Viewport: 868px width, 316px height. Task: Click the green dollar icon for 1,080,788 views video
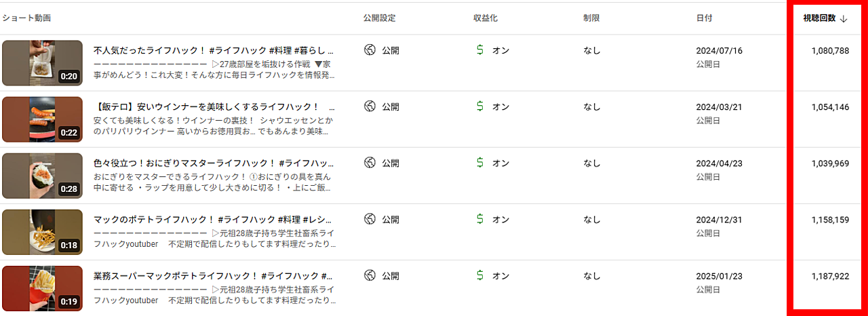pyautogui.click(x=480, y=50)
